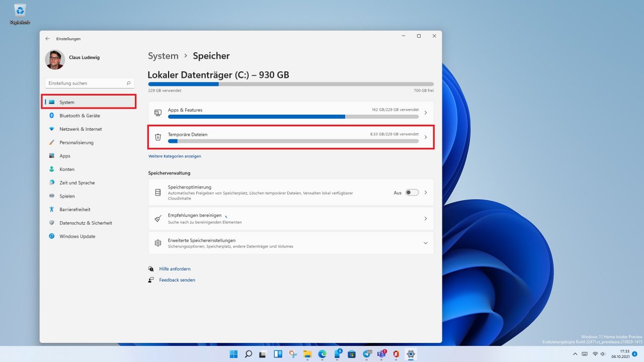Open Konten settings category
Viewport: 644px width, 362px height.
click(x=89, y=169)
